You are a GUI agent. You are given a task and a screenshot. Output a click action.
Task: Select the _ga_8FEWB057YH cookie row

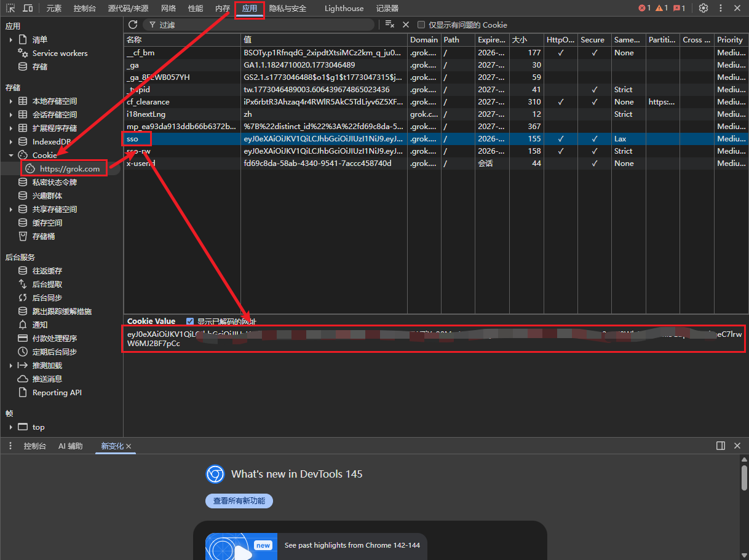[x=436, y=77]
